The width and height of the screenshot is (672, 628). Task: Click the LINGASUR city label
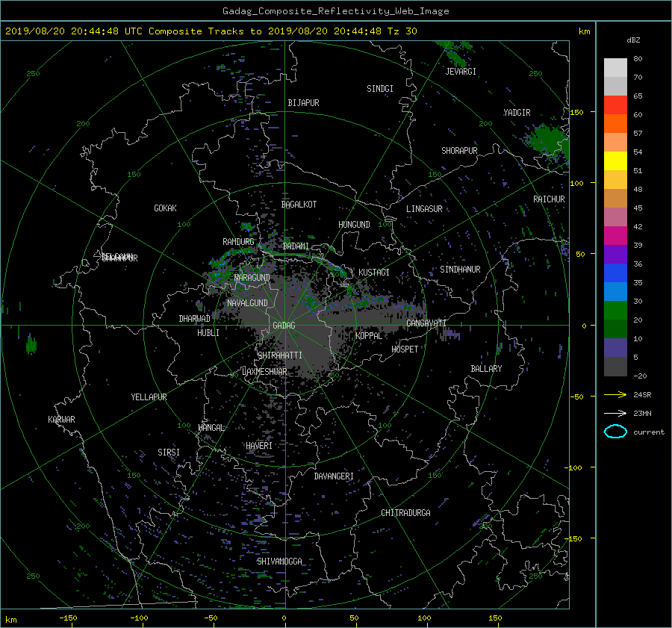pyautogui.click(x=424, y=209)
